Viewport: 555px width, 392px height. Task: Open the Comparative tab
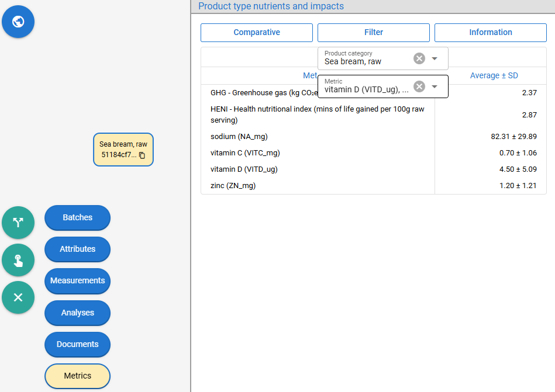pos(257,33)
